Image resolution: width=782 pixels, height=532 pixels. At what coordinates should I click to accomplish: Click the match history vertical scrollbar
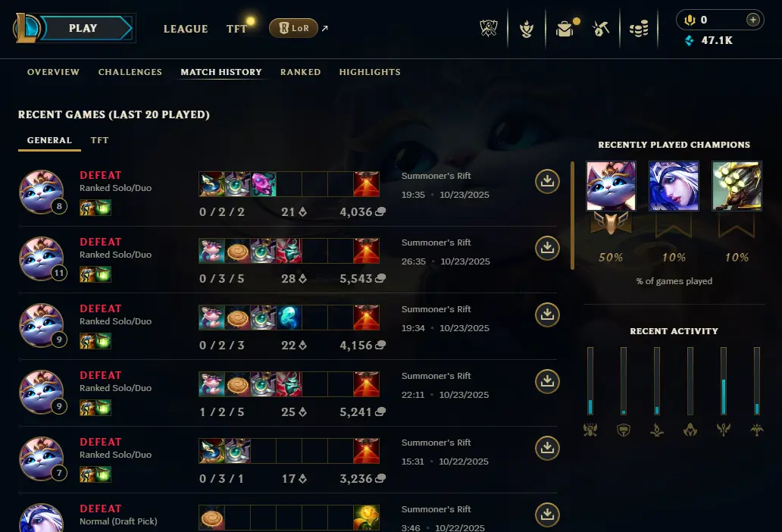coord(573,215)
